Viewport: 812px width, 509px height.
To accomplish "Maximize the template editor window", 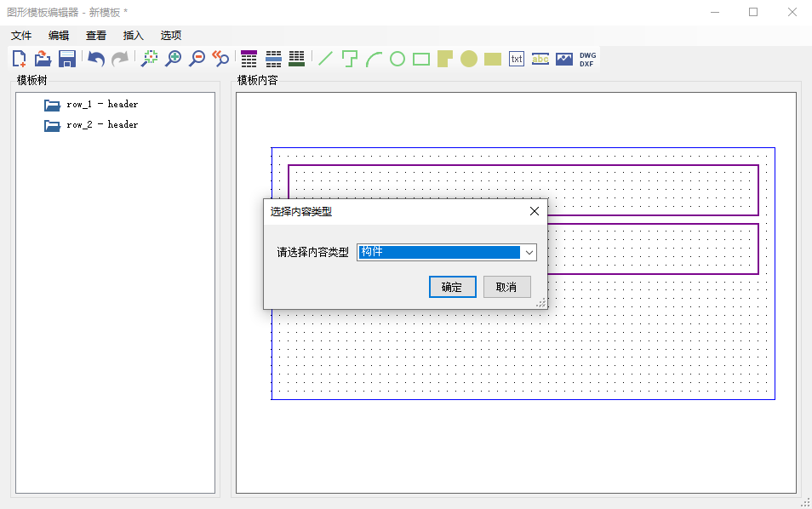I will pyautogui.click(x=753, y=12).
